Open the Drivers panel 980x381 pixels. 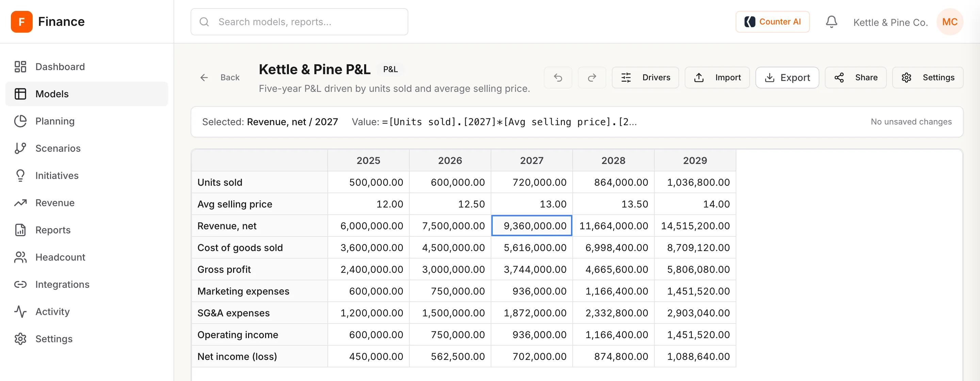(645, 78)
